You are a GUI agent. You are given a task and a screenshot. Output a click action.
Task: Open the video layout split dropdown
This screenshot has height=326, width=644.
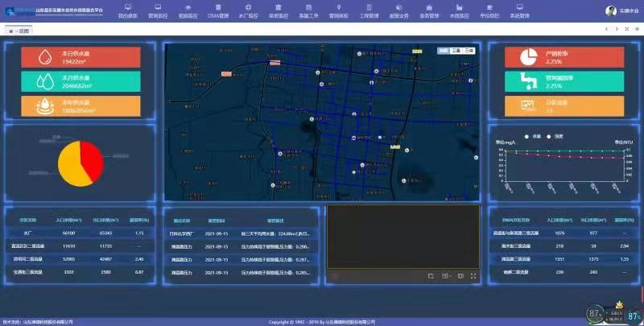[447, 275]
